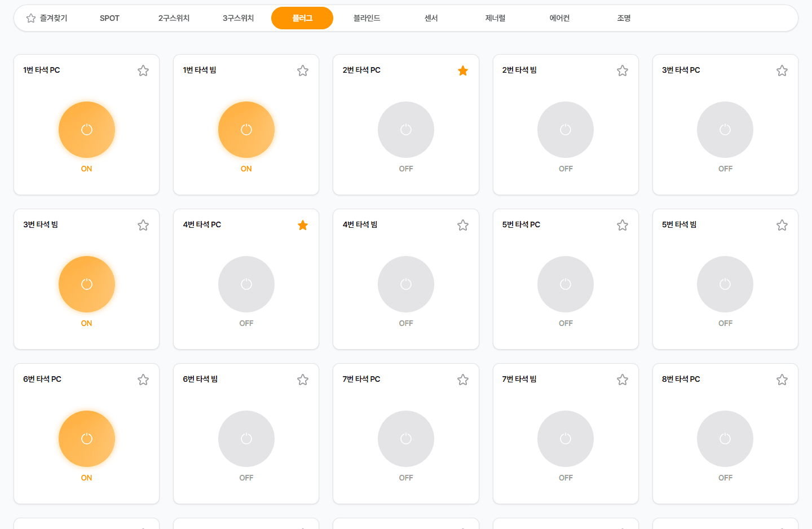The width and height of the screenshot is (812, 529).
Task: Turn on 7번 타석 빔 plug
Action: coord(566,439)
